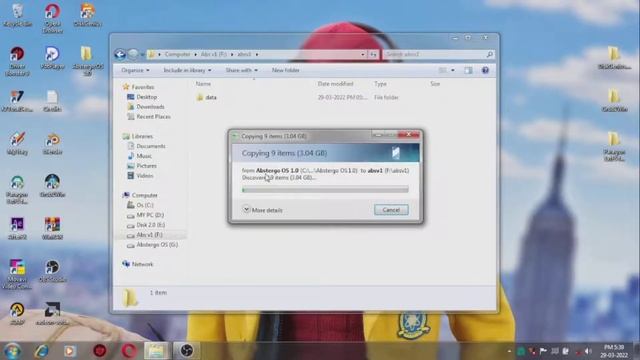Sort by Name column
Image resolution: width=640 pixels, height=360 pixels.
[x=203, y=84]
